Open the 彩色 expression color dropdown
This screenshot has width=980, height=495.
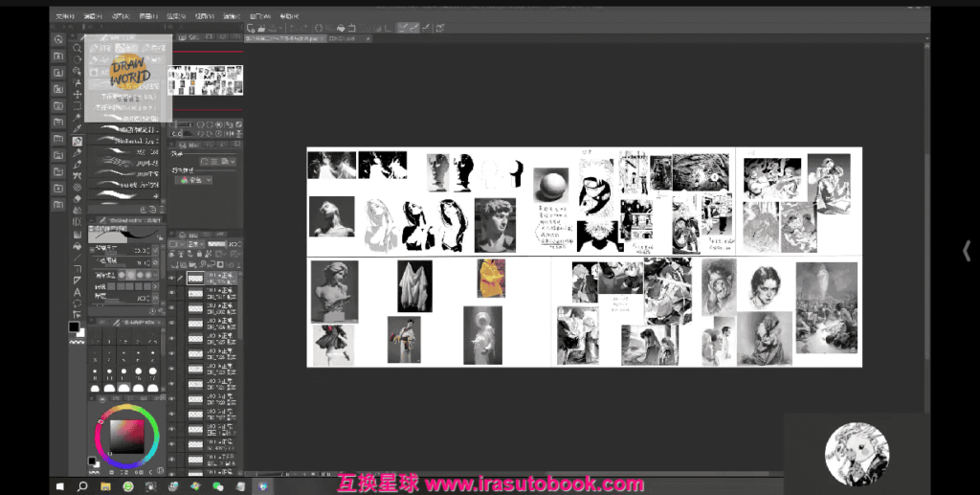194,180
